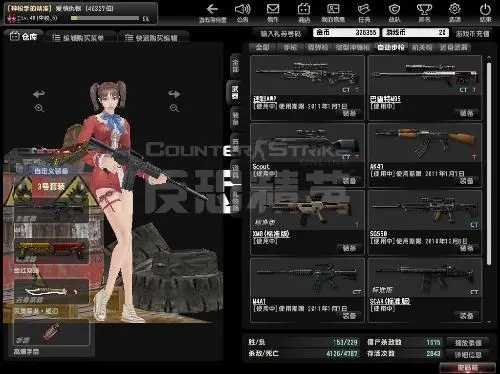Select the AK47 weapon thumbnail
The width and height of the screenshot is (500, 374).
pos(425,143)
